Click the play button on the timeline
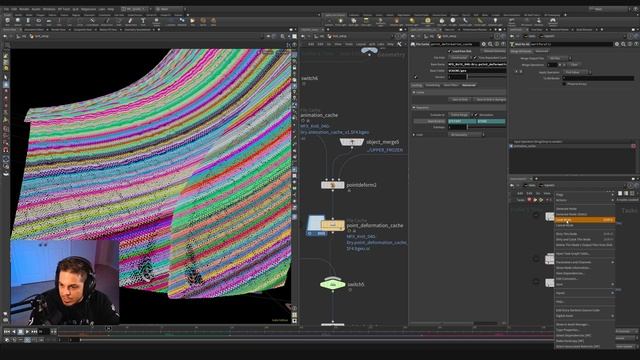640x360 pixels. (x=27, y=332)
